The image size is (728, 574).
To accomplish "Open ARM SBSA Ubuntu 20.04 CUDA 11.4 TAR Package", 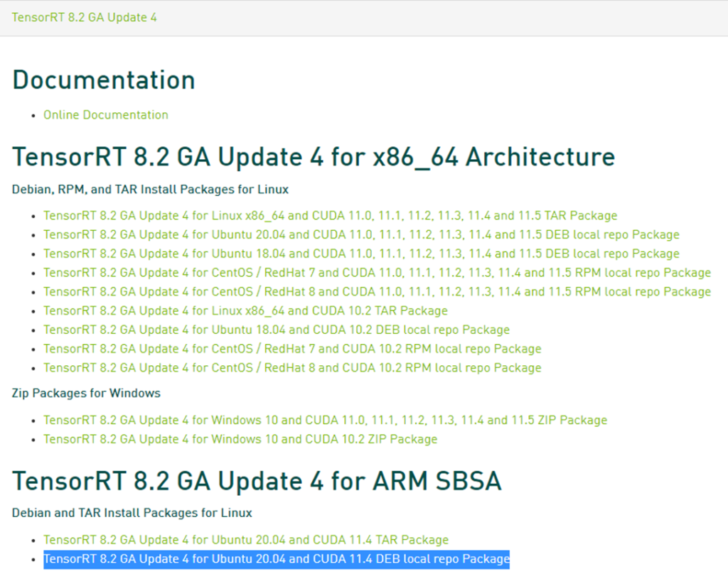I will coord(246,540).
